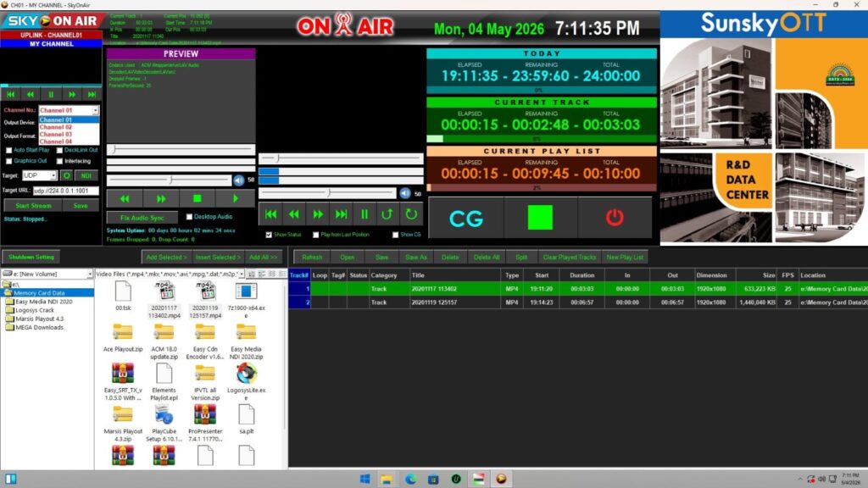Play the preview player

236,198
